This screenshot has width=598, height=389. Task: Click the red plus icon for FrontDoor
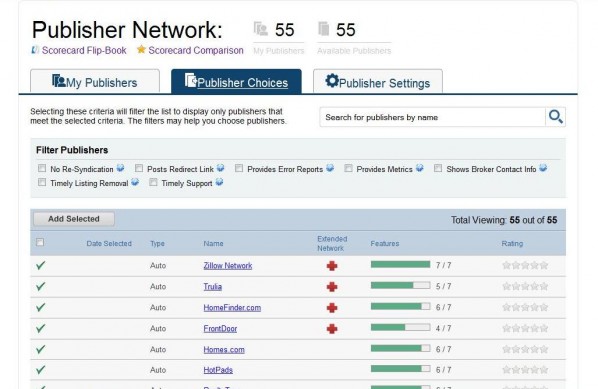(332, 329)
